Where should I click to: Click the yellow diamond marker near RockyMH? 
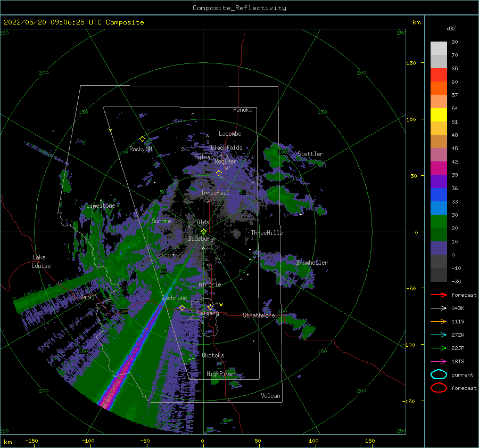point(142,139)
